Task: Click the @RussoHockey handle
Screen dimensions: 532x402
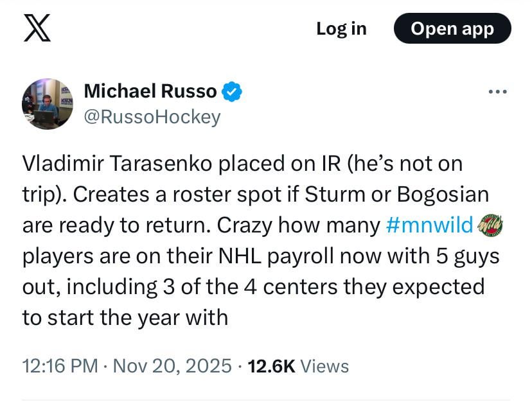Action: point(152,116)
